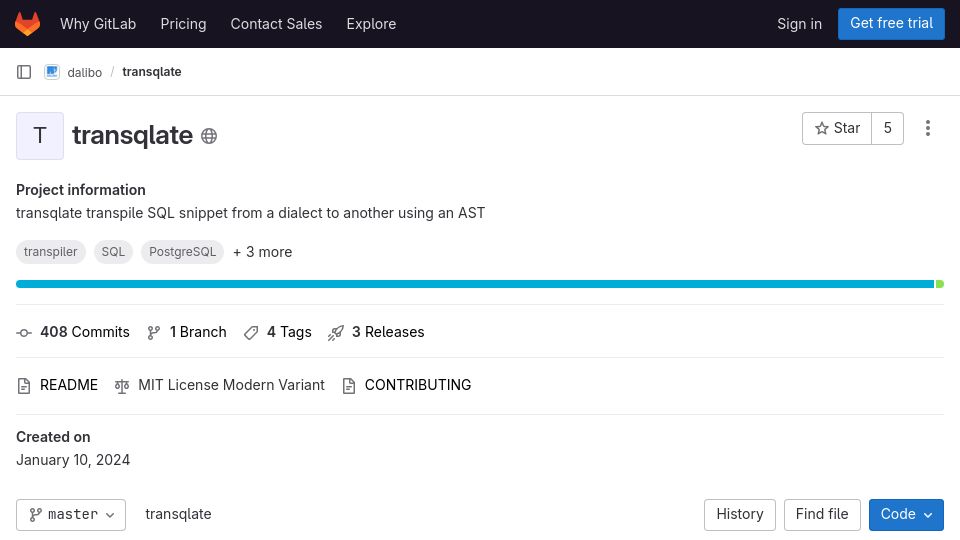Select the SQL topic tag
Image resolution: width=960 pixels, height=540 pixels.
[113, 252]
